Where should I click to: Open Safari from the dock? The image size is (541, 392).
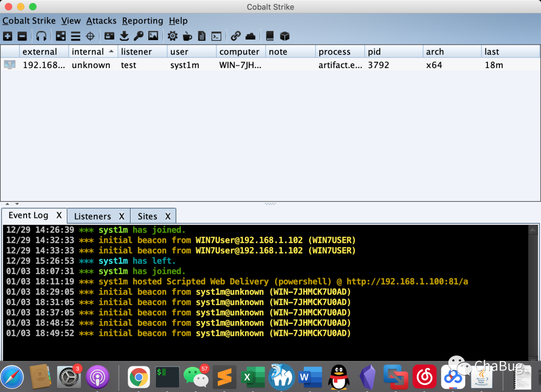point(12,377)
